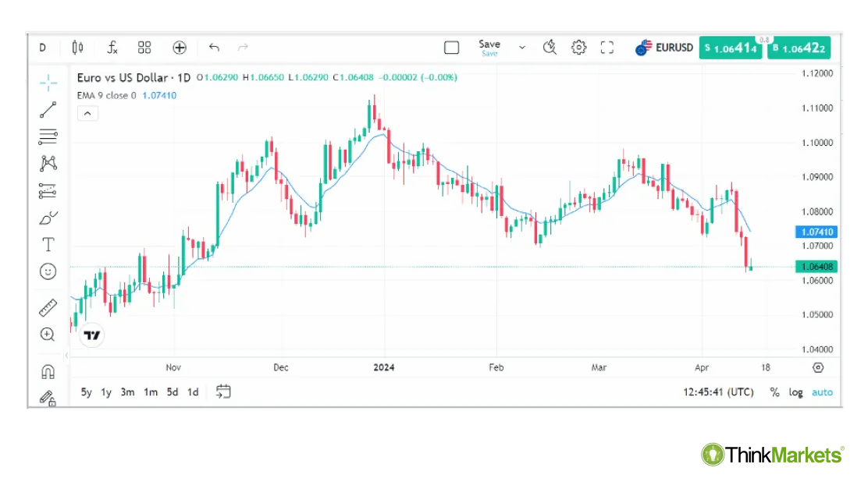Collapse the EMA indicator legend arrow

click(x=87, y=113)
